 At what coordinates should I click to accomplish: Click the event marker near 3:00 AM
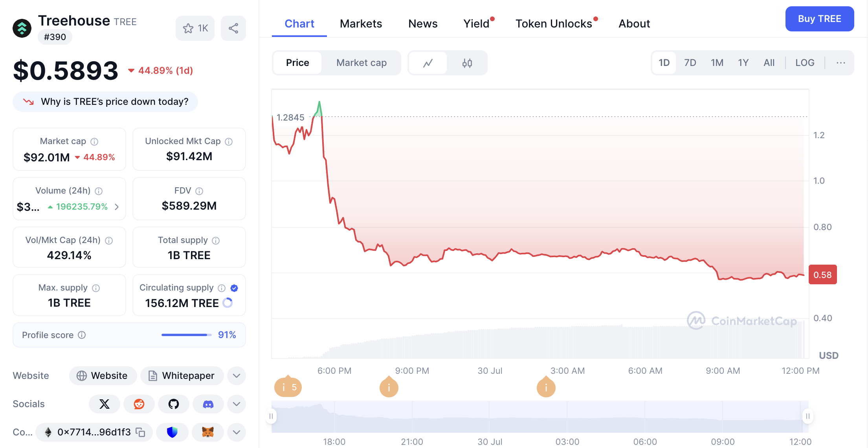coord(546,387)
